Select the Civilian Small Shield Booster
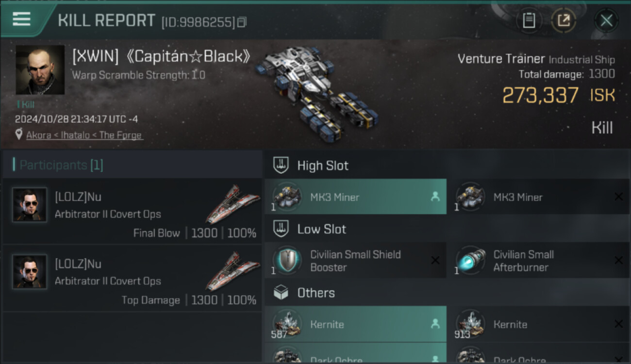 pos(355,261)
